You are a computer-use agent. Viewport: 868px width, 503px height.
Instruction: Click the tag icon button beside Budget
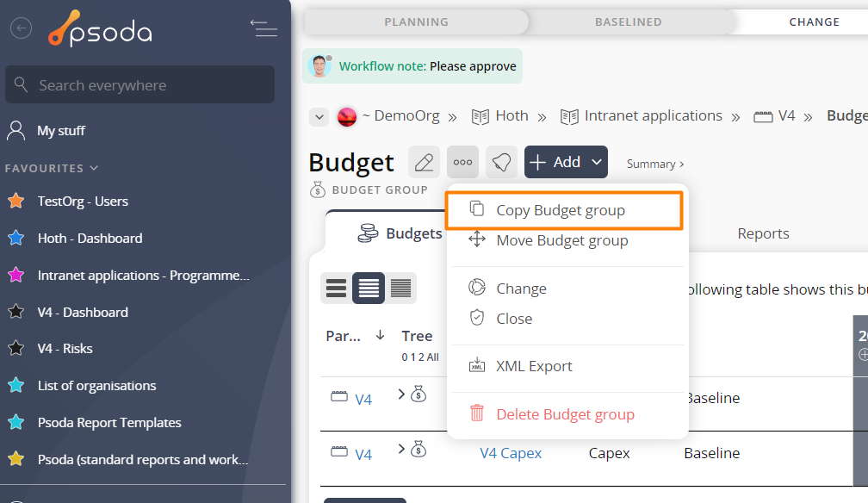point(501,162)
